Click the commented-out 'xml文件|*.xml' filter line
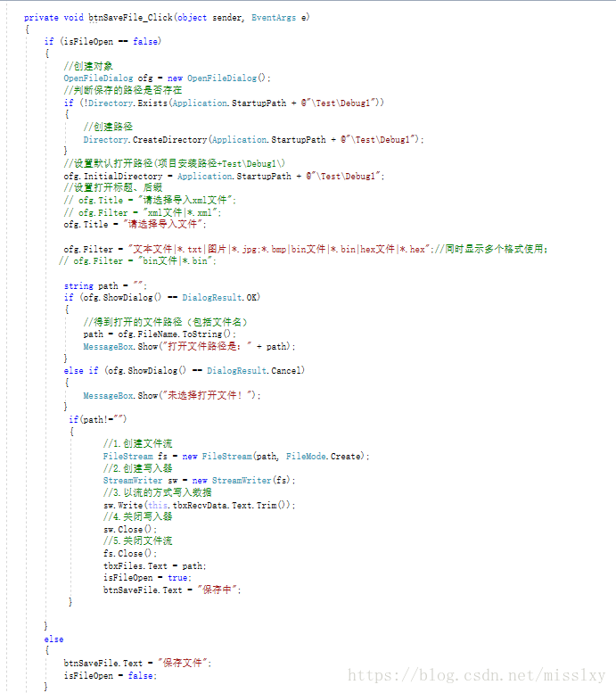The height and width of the screenshot is (693, 616). point(143,212)
